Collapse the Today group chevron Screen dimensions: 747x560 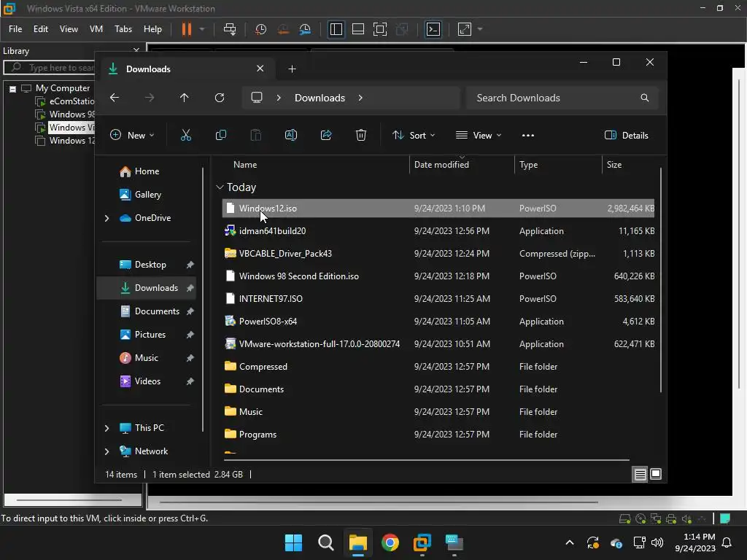click(220, 187)
